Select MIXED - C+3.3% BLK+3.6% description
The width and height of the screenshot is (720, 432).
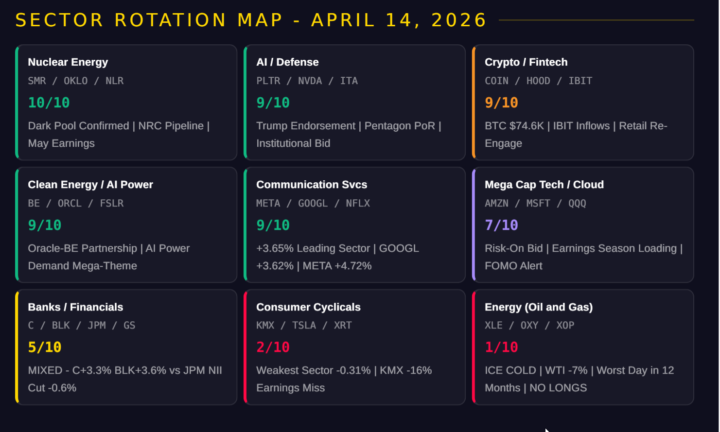click(x=125, y=379)
